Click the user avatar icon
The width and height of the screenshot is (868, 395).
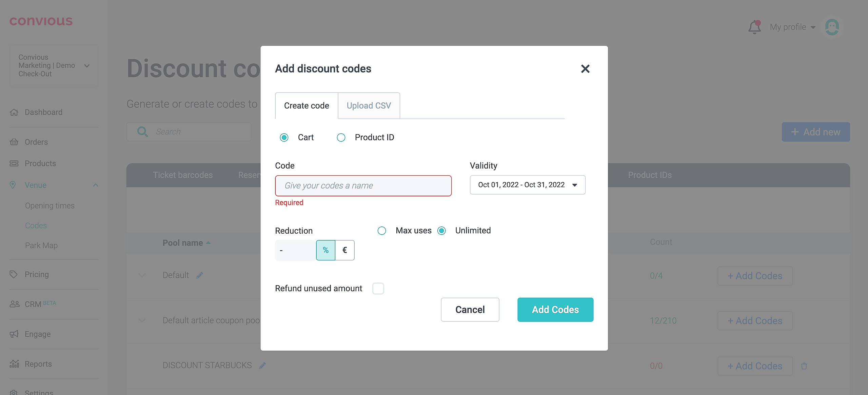tap(832, 27)
